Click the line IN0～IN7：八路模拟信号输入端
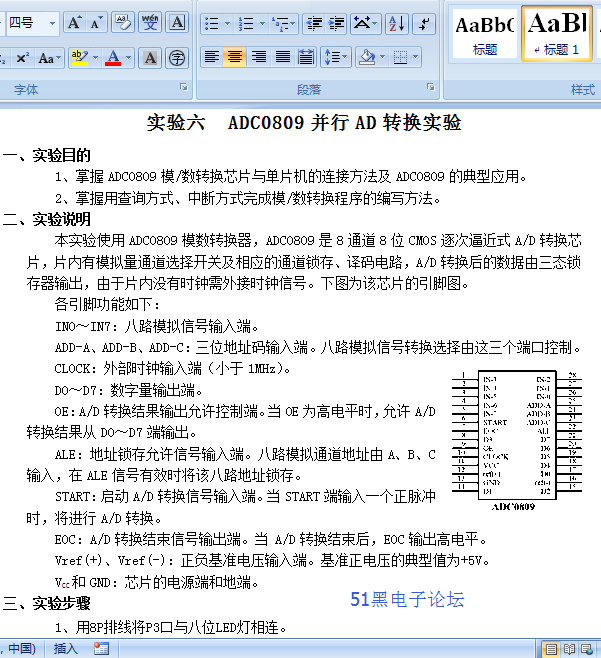The height and width of the screenshot is (658, 601). (x=157, y=326)
